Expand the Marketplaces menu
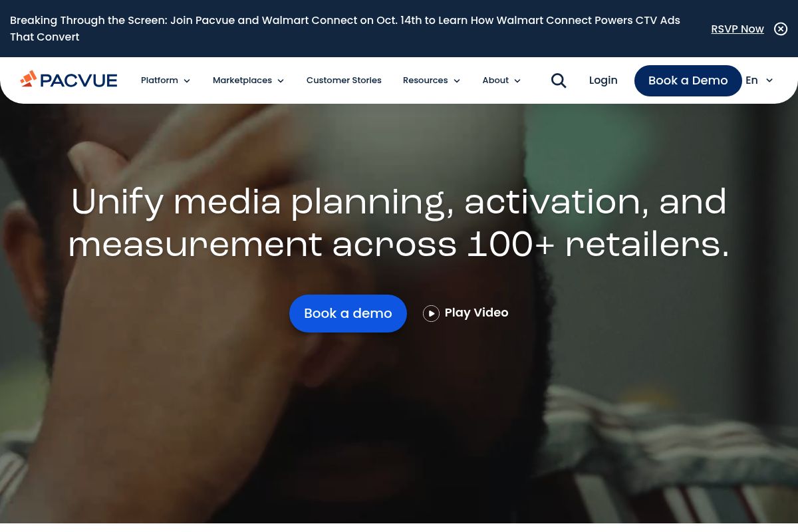The image size is (798, 532). tap(249, 80)
